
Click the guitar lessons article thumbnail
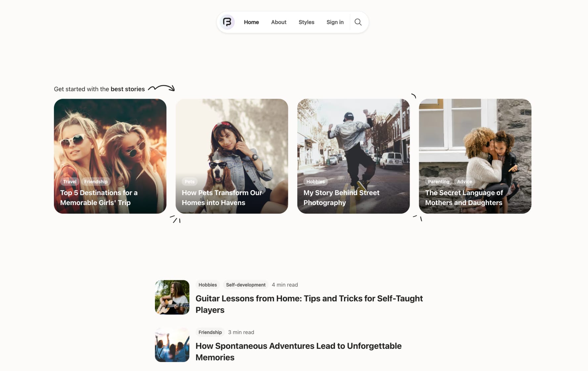click(172, 297)
